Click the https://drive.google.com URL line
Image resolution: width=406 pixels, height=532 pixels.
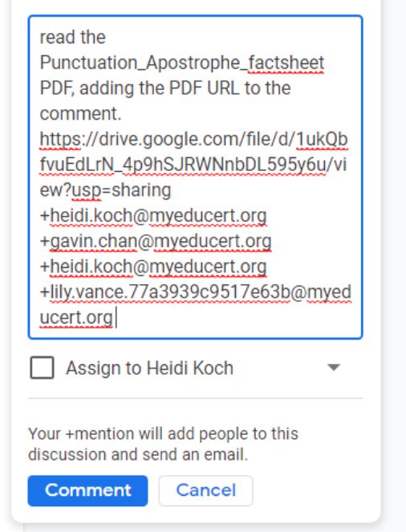tap(193, 140)
